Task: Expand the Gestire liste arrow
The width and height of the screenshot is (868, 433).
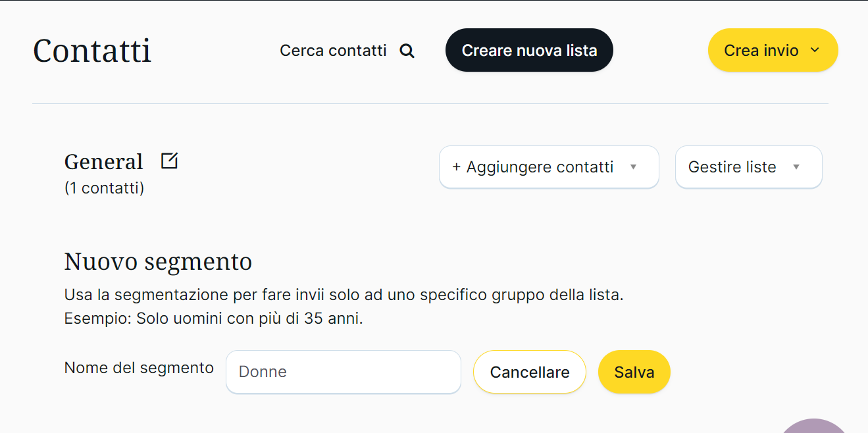Action: [796, 167]
